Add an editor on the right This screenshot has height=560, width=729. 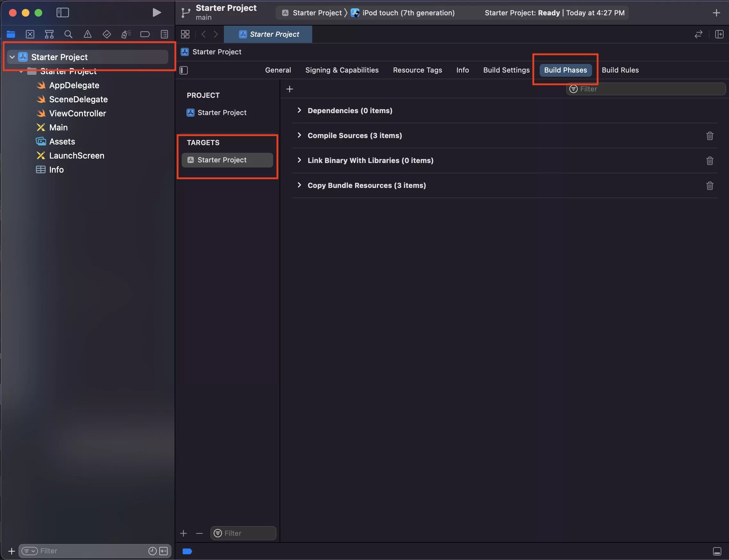(719, 34)
